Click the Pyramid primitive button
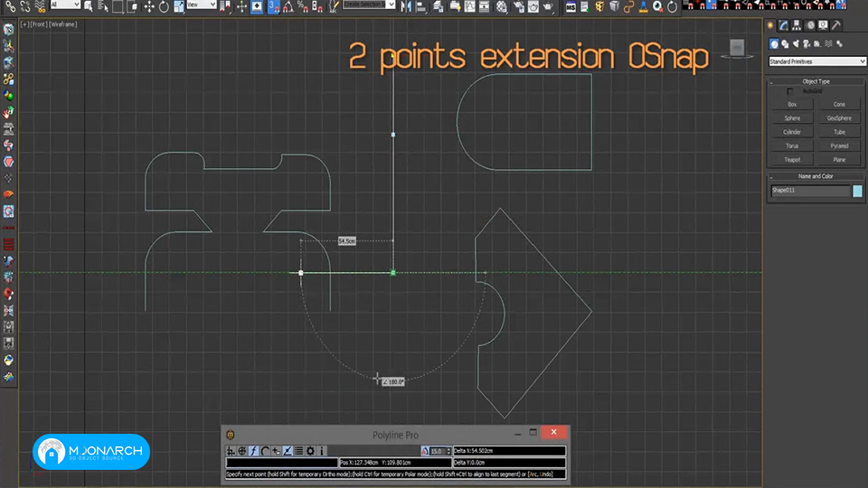This screenshot has height=488, width=868. (x=839, y=145)
